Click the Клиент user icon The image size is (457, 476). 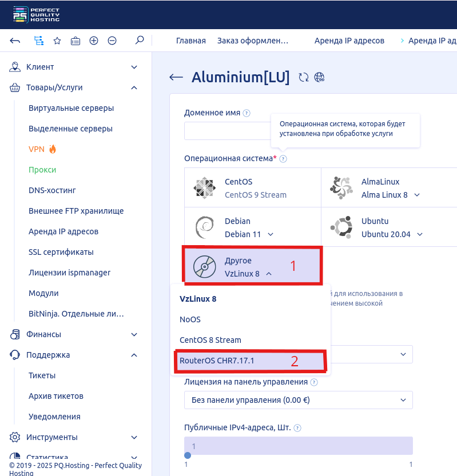point(15,67)
